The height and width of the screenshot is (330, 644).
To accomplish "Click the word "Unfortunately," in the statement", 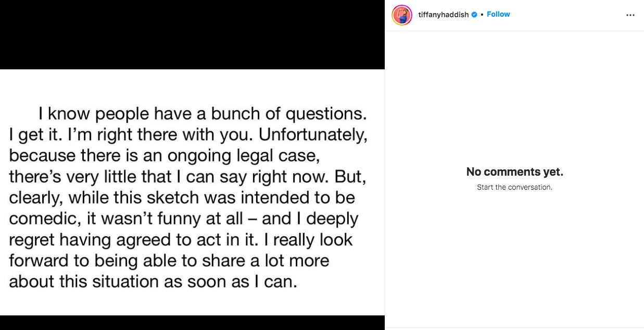I will [313, 135].
